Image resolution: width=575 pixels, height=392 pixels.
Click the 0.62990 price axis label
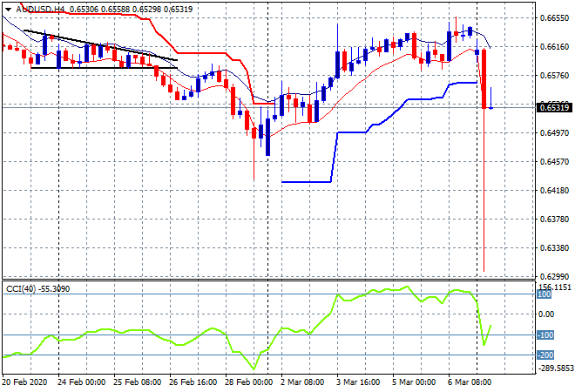[554, 276]
